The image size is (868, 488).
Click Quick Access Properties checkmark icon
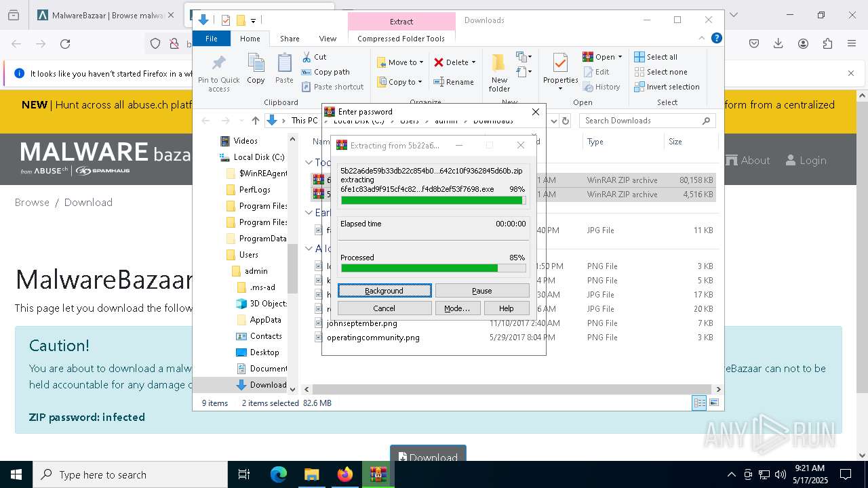[226, 20]
